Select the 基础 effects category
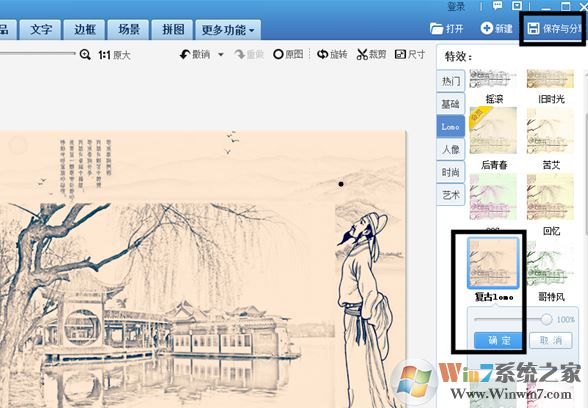588x408 pixels. (450, 104)
